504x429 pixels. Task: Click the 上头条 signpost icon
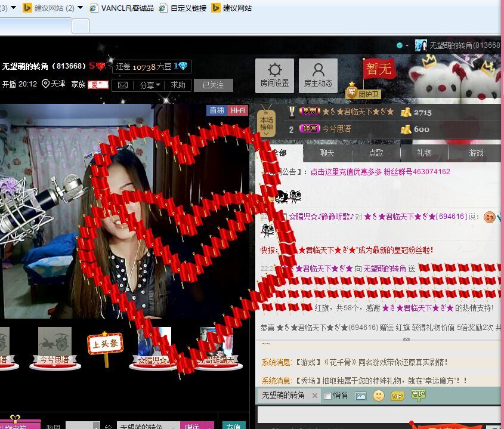(105, 349)
